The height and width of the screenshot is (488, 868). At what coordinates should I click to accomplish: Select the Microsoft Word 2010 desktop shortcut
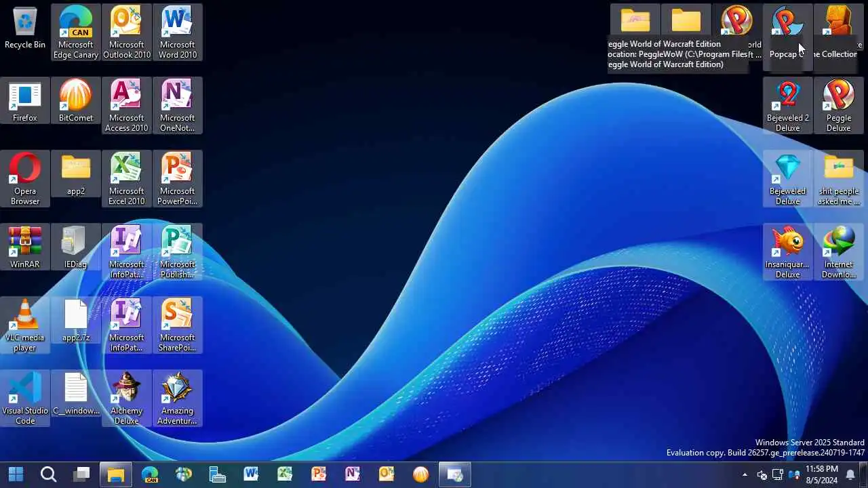click(x=178, y=32)
